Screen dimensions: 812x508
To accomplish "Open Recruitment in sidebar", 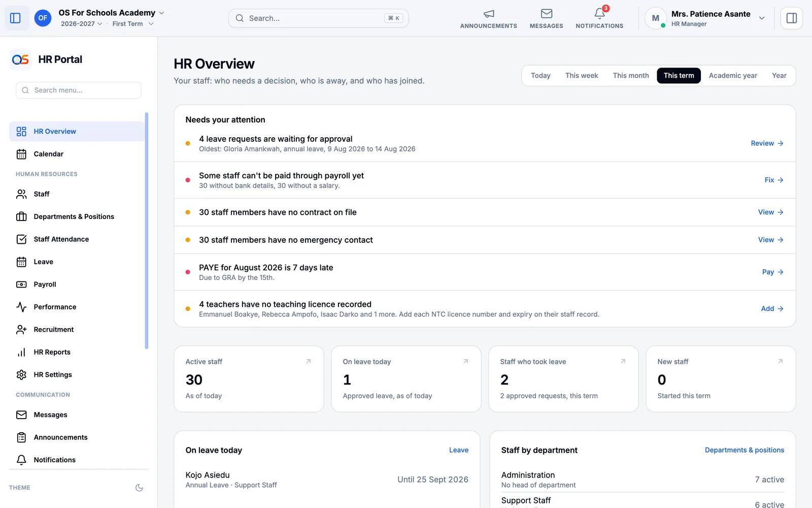I will pyautogui.click(x=77, y=330).
